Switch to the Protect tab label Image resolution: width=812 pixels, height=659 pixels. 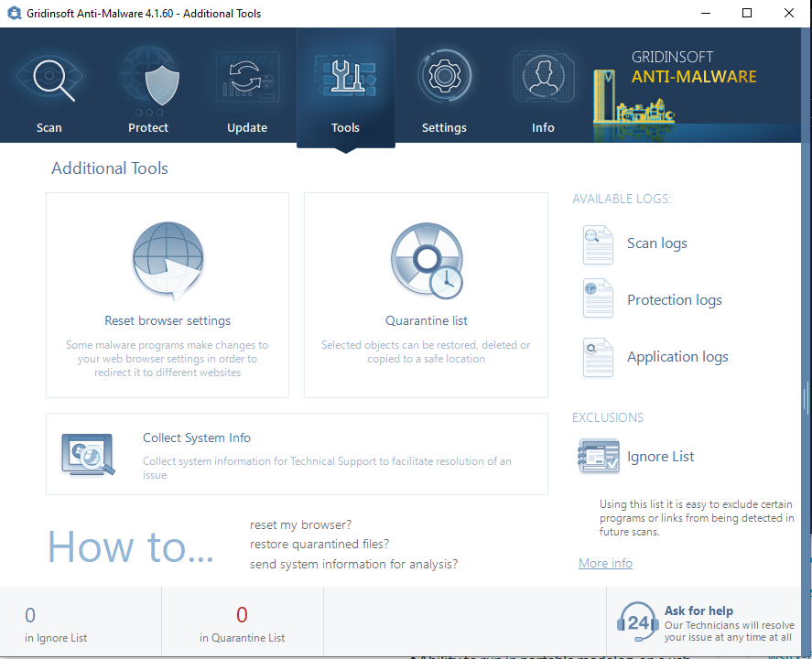point(148,128)
